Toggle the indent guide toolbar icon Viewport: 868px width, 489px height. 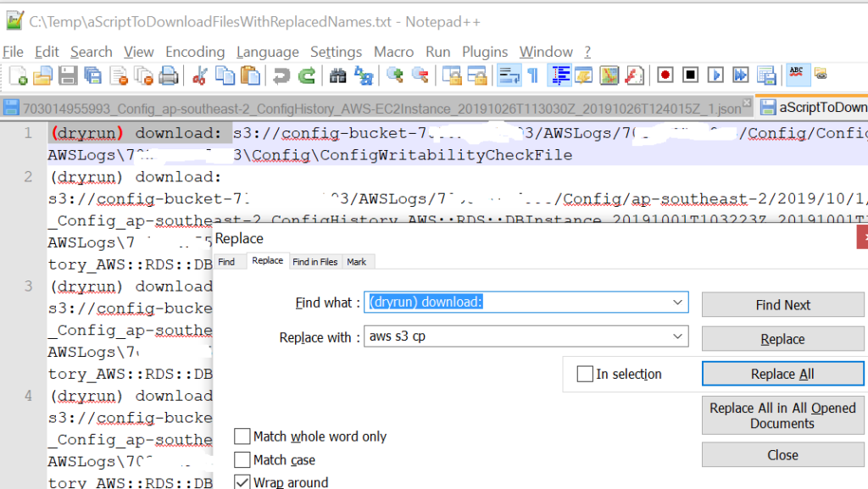[559, 75]
